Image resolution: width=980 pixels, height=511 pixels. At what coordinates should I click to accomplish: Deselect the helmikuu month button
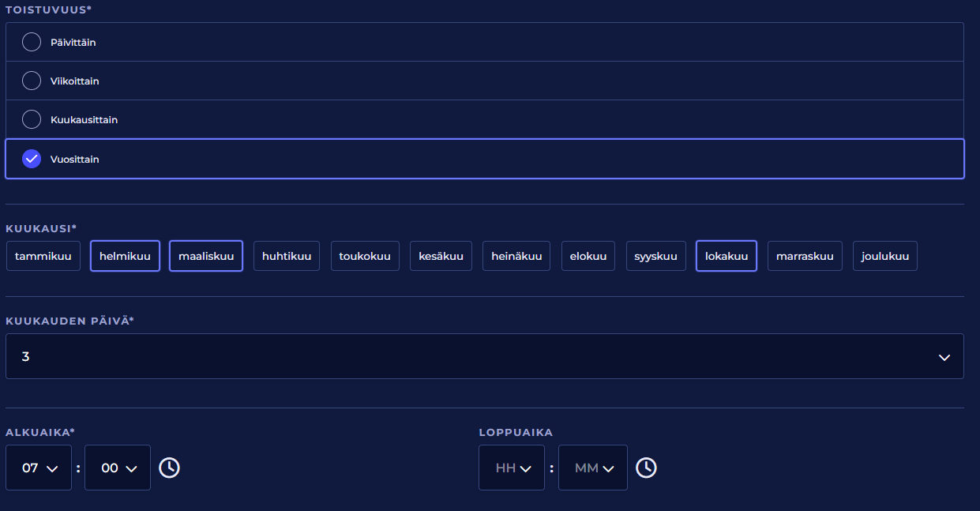coord(125,256)
